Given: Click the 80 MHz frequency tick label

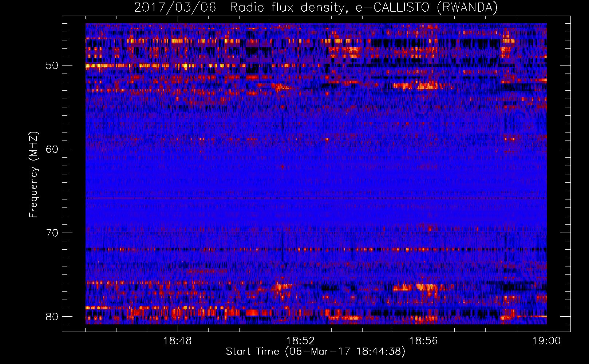Looking at the screenshot, I should click(52, 316).
